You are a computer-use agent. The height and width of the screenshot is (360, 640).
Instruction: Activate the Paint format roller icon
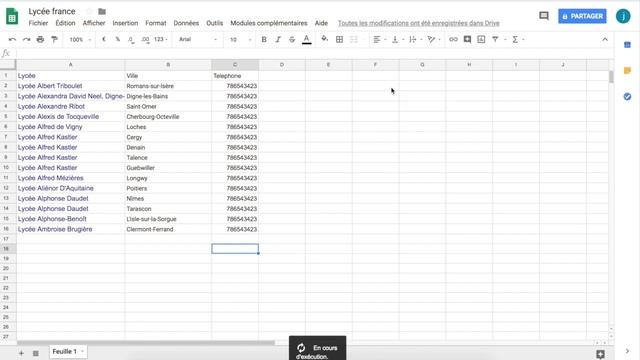tap(54, 40)
